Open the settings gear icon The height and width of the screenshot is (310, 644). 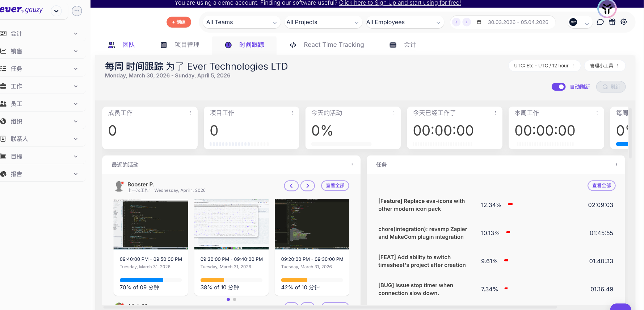click(x=624, y=22)
